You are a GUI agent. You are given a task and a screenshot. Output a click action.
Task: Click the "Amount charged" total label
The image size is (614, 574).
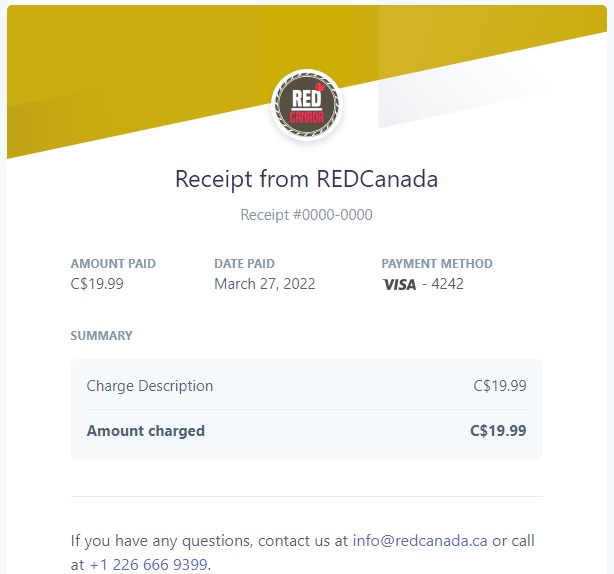click(146, 431)
